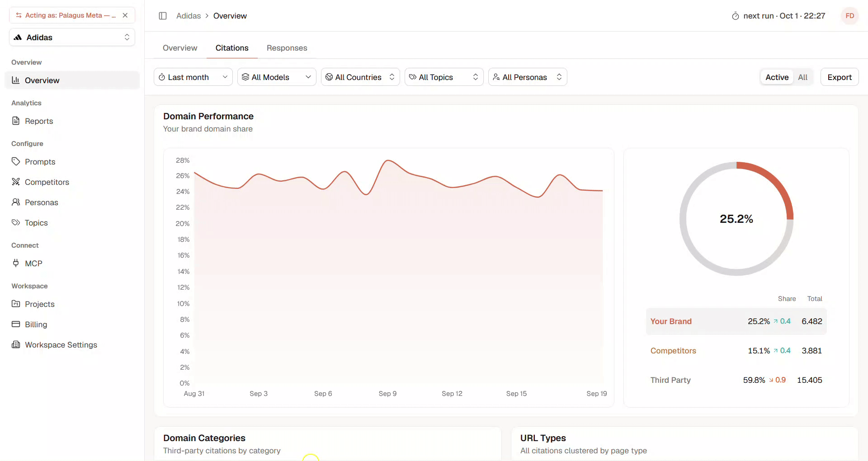Click the 25.2% donut chart
This screenshot has height=461, width=868.
click(736, 219)
